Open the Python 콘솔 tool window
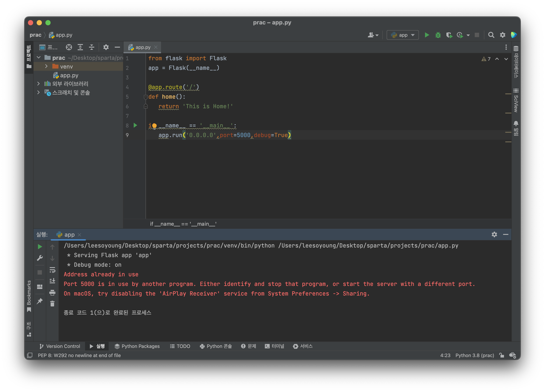545x392 pixels. (x=216, y=346)
